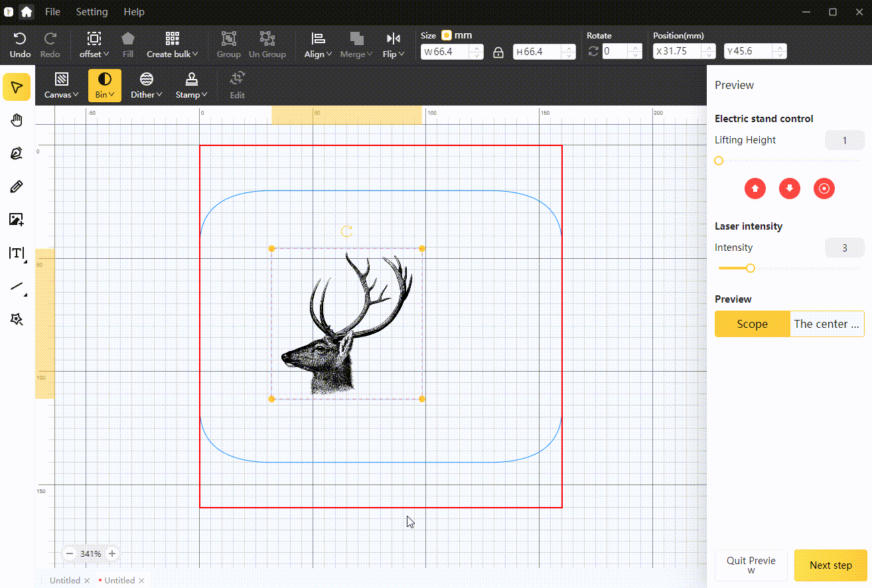Screen dimensions: 872x588
Task: Click the stand stop button
Action: tap(824, 188)
